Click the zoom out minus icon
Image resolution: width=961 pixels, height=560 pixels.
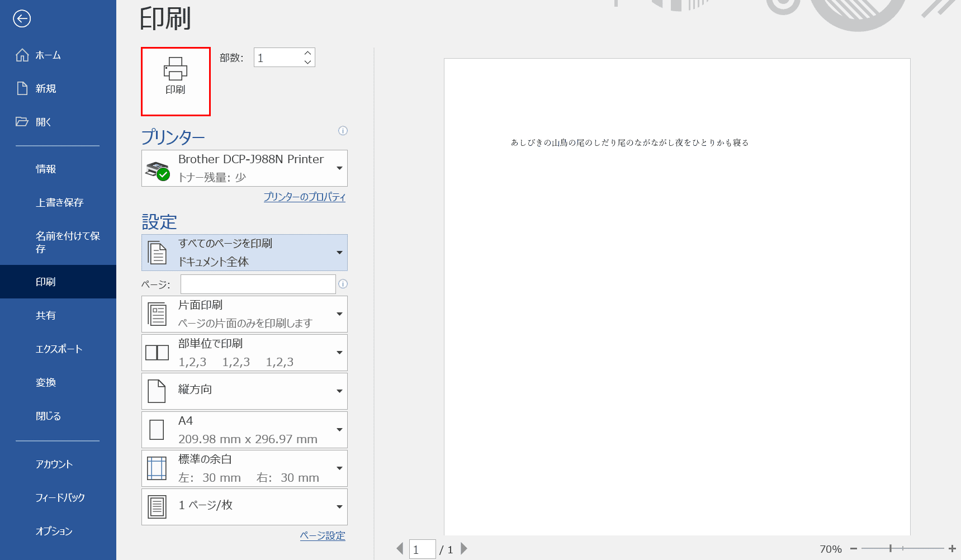(x=854, y=549)
